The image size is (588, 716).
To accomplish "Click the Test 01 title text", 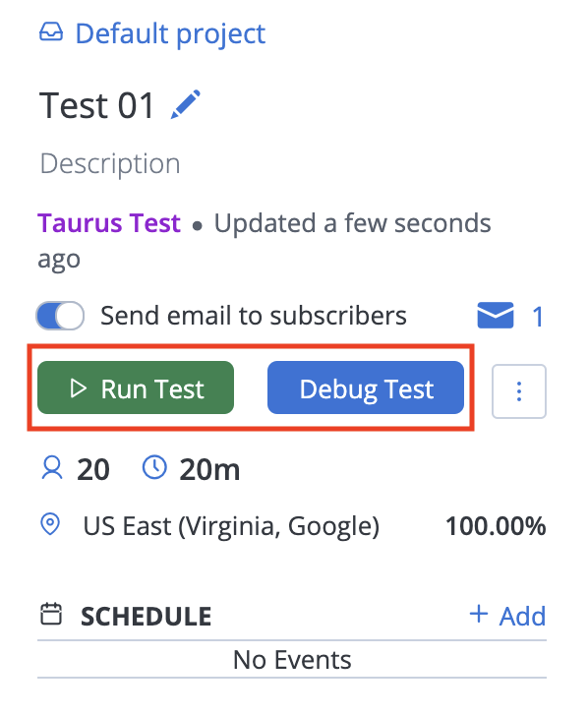I will tap(96, 105).
